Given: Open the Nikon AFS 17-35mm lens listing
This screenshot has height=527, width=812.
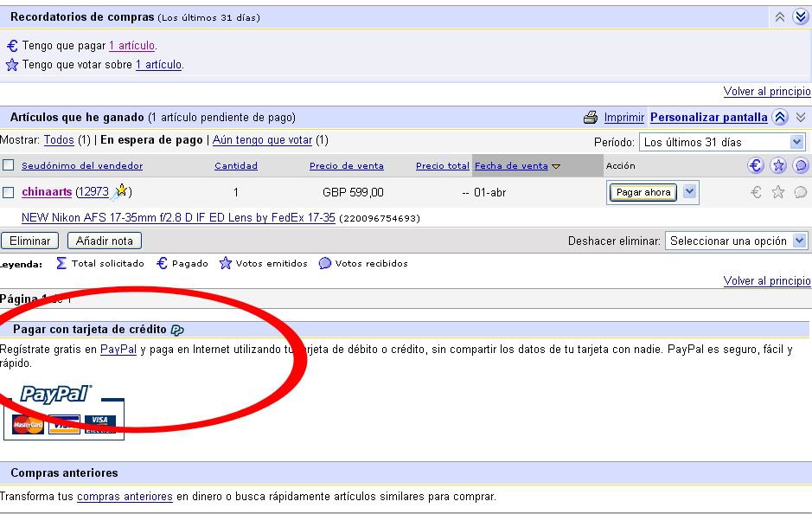Looking at the screenshot, I should pos(177,218).
